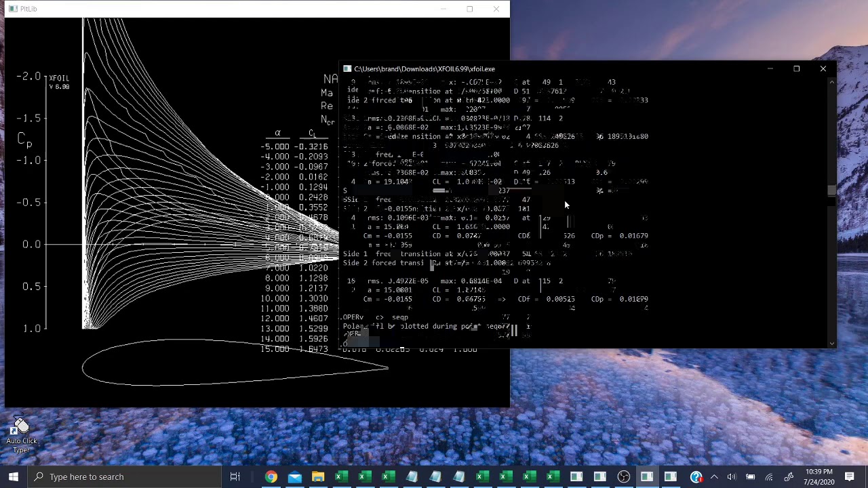The width and height of the screenshot is (868, 488).
Task: Click the '1.0' Cp axis label
Action: point(31,328)
